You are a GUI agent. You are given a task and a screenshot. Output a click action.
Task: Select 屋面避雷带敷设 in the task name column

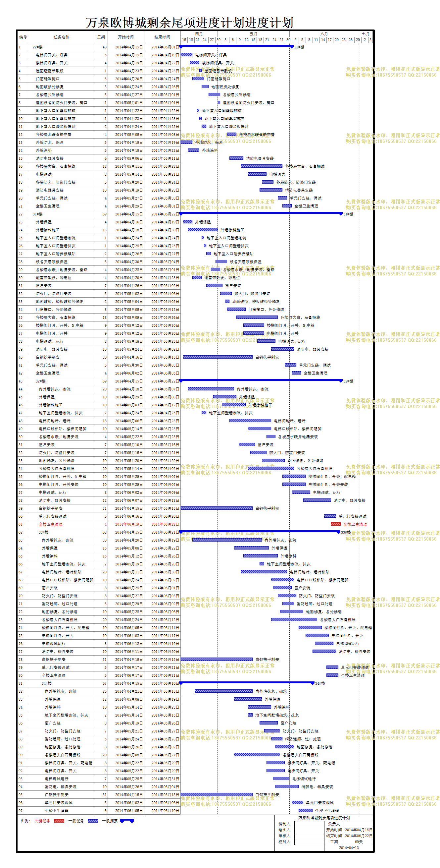(50, 71)
